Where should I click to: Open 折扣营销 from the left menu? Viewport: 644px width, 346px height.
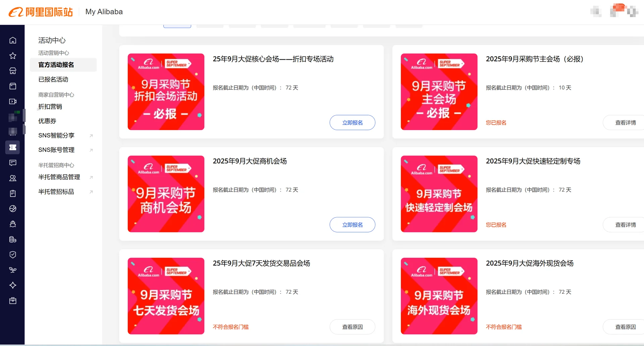pos(50,107)
